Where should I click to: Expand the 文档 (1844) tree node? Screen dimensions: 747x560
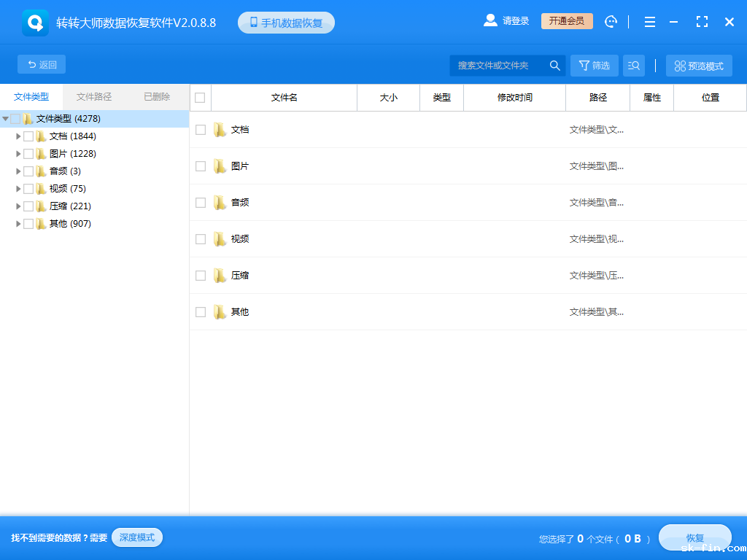click(x=18, y=136)
